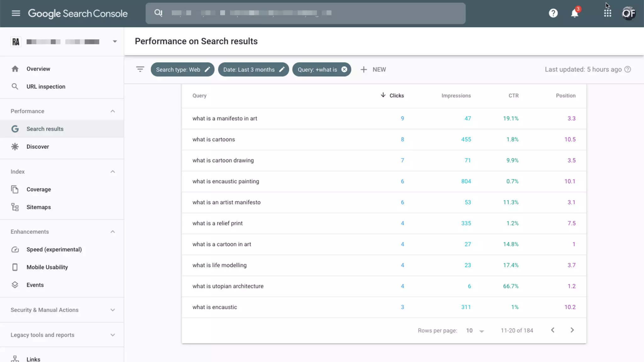This screenshot has width=644, height=362.
Task: Collapse the Performance section
Action: tap(113, 111)
